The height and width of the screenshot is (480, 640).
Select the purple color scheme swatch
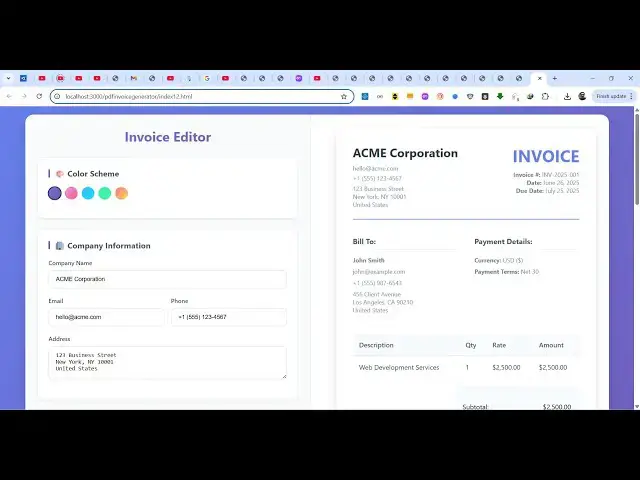click(55, 193)
